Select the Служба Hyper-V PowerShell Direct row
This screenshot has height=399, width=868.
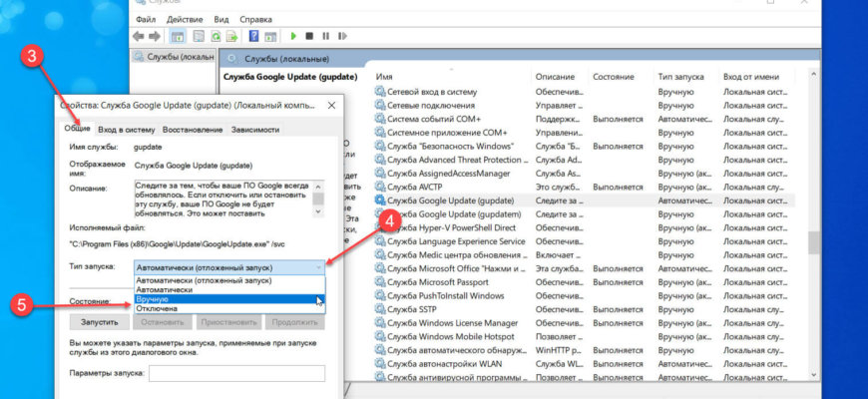584,227
